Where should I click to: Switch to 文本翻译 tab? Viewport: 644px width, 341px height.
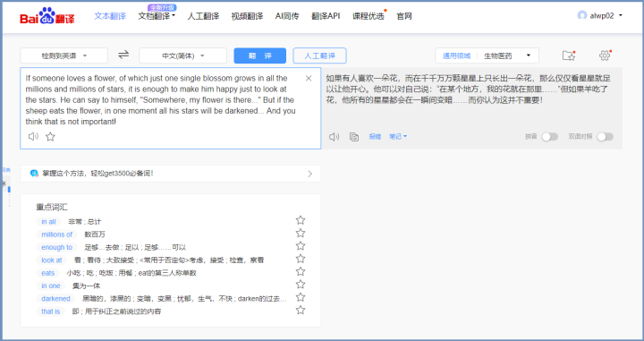point(110,16)
